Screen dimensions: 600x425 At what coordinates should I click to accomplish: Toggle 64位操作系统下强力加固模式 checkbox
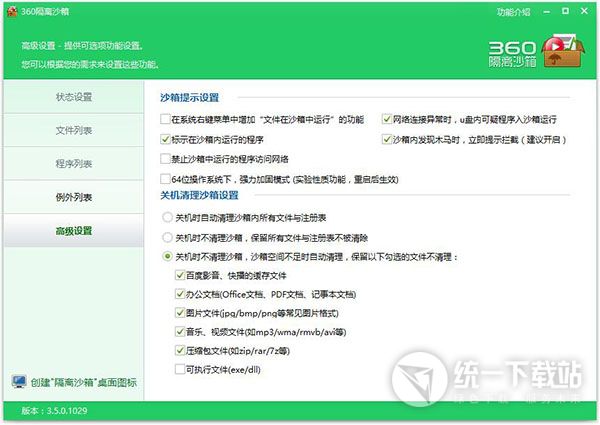[166, 178]
